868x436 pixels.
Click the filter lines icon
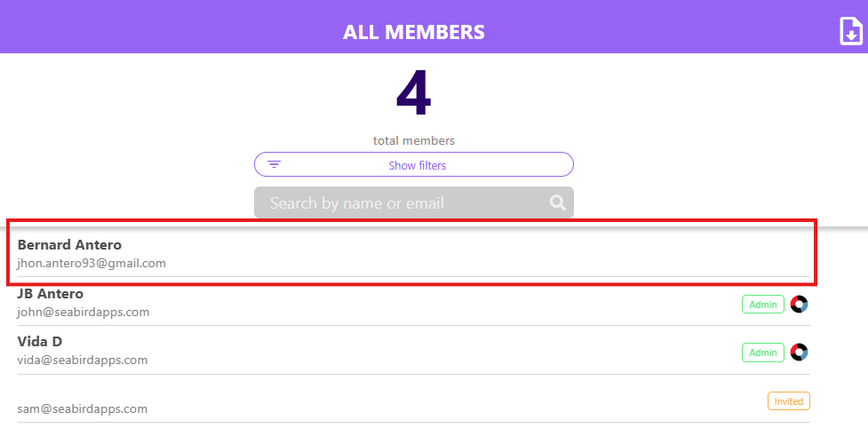pos(274,164)
